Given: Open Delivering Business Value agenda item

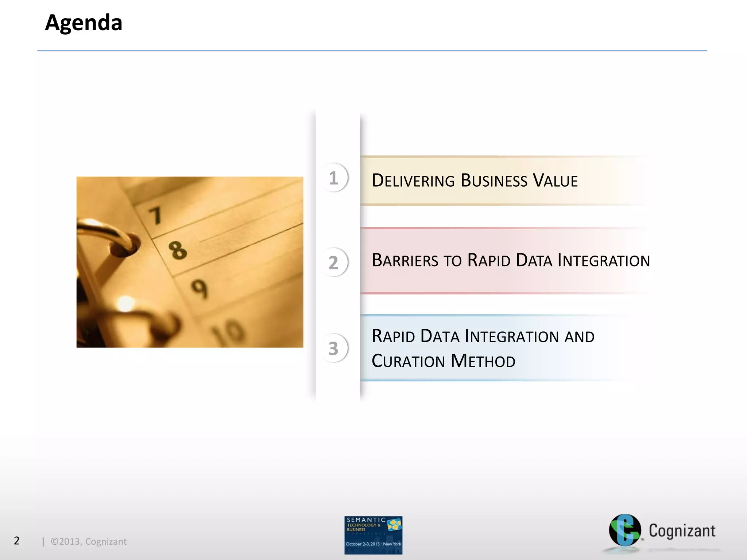Looking at the screenshot, I should point(474,181).
